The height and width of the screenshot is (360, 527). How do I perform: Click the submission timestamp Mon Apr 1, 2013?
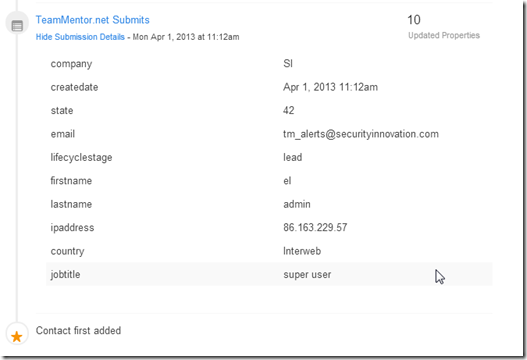click(186, 37)
